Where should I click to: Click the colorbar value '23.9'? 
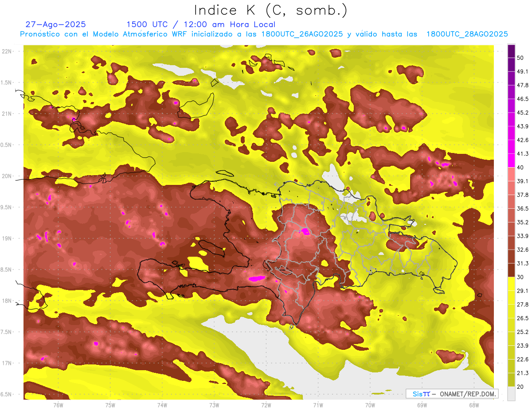point(522,345)
